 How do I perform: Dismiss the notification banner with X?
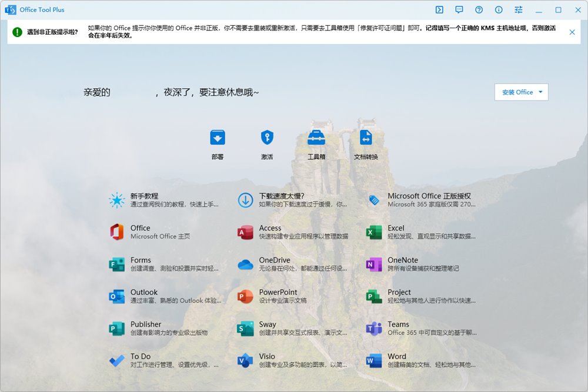pyautogui.click(x=572, y=32)
